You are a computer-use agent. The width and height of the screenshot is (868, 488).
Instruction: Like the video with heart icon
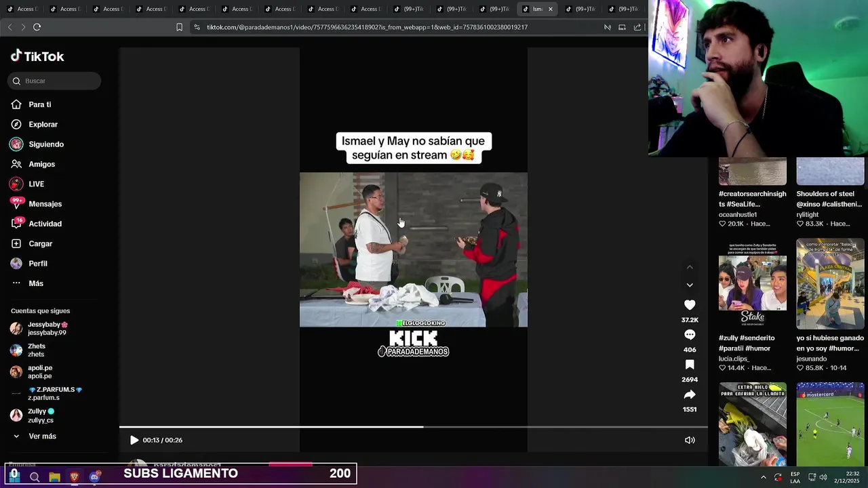click(690, 305)
